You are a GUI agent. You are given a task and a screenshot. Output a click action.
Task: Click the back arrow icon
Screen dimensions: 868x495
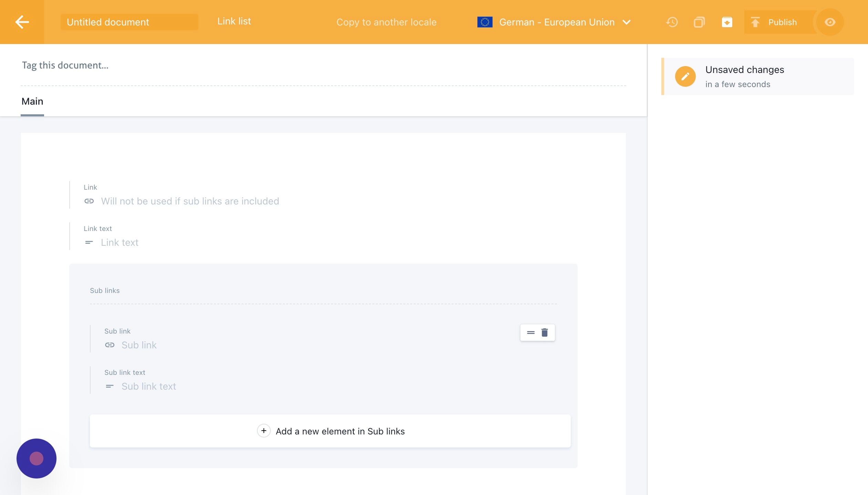(22, 22)
